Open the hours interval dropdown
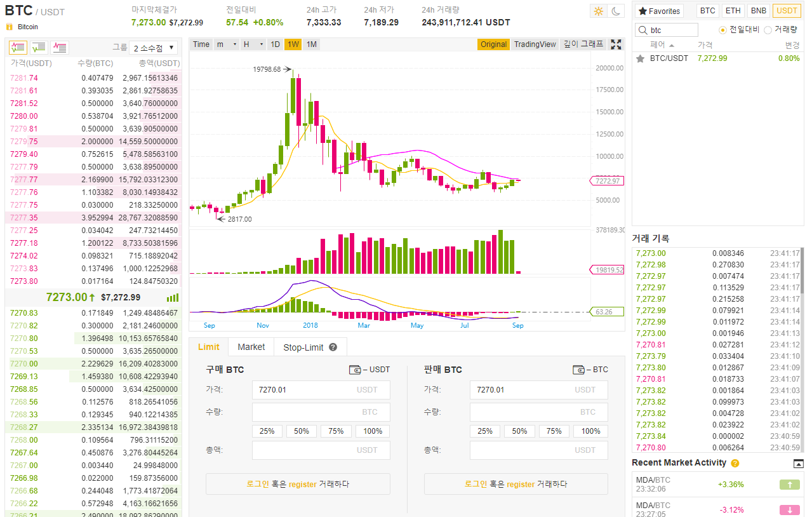812x517 pixels. pos(253,44)
